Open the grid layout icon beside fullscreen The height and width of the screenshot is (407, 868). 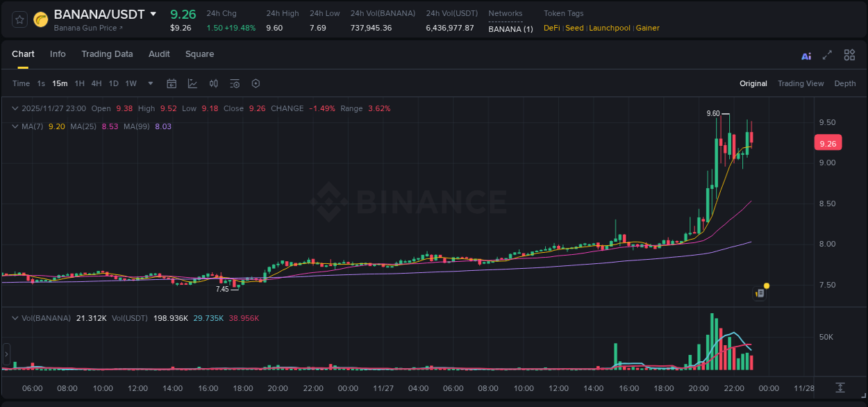pyautogui.click(x=849, y=55)
